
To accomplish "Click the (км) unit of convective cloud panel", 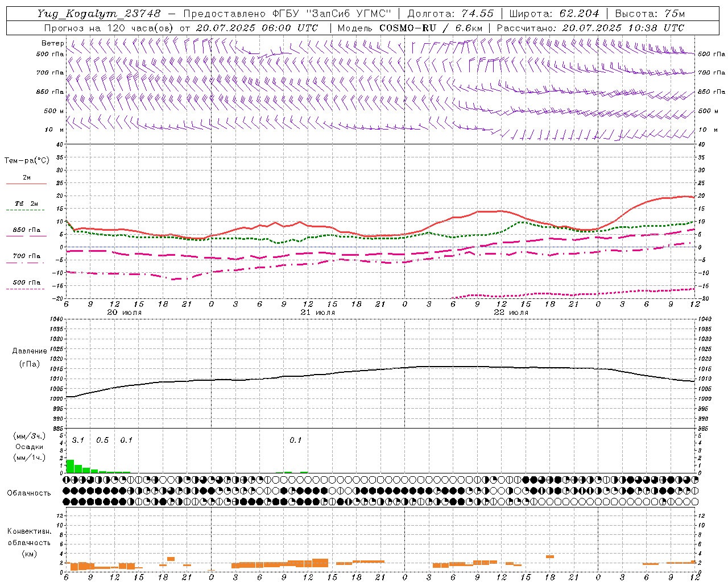I will point(30,554).
